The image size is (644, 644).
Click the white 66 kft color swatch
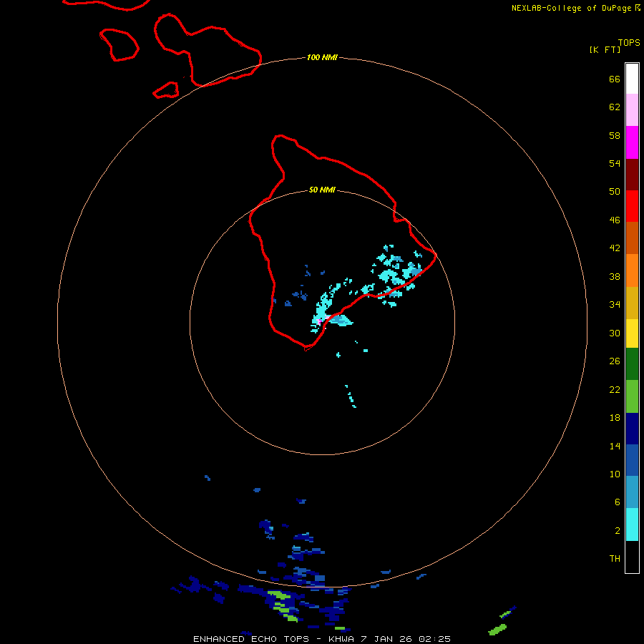632,79
